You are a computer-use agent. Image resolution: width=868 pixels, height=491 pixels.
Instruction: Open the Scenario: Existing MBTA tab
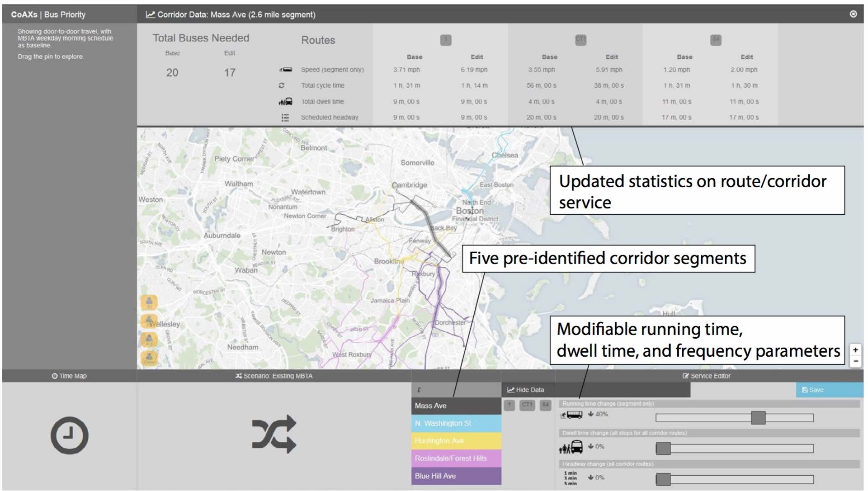tap(274, 376)
